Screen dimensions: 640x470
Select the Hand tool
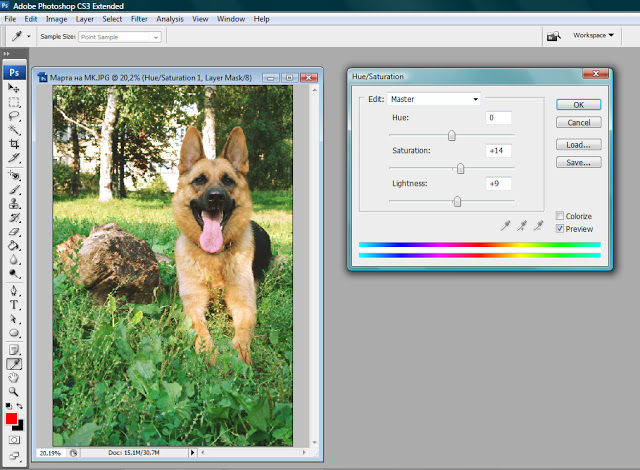(14, 377)
